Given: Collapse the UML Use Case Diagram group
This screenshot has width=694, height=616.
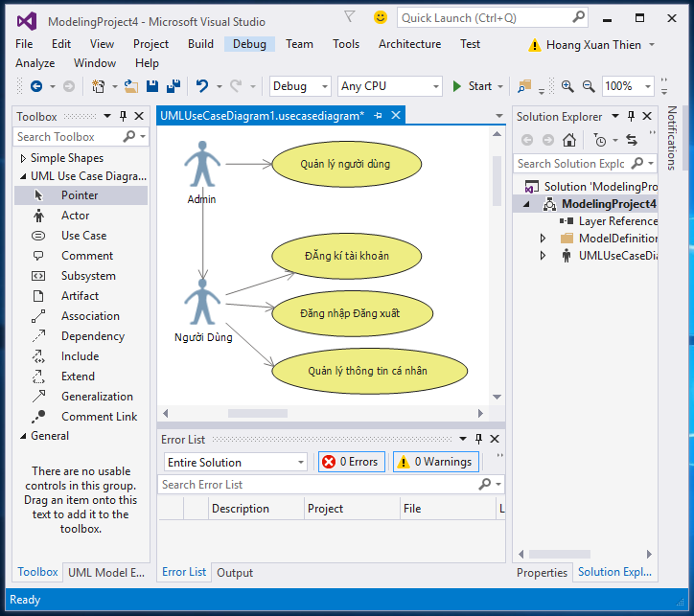Looking at the screenshot, I should pyautogui.click(x=23, y=176).
